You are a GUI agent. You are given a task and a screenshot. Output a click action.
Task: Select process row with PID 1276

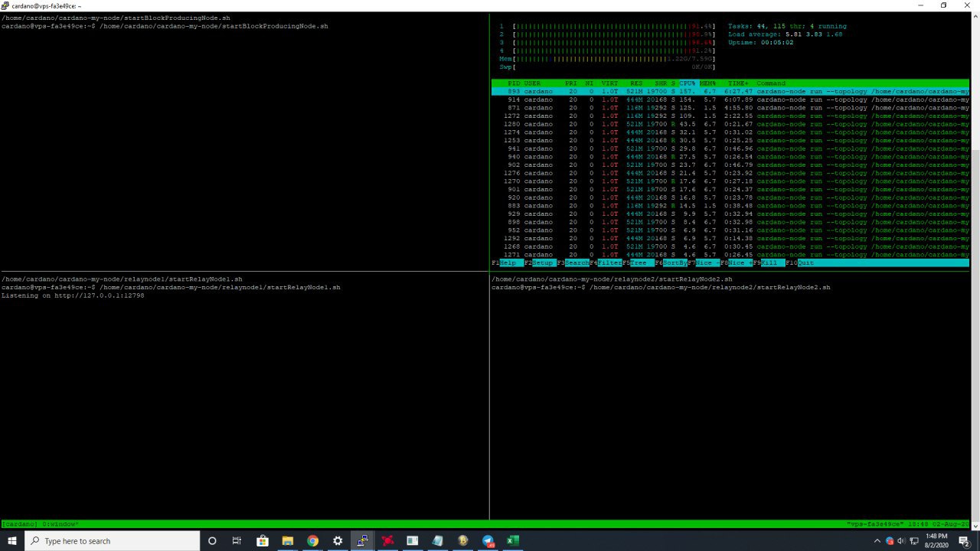(730, 173)
